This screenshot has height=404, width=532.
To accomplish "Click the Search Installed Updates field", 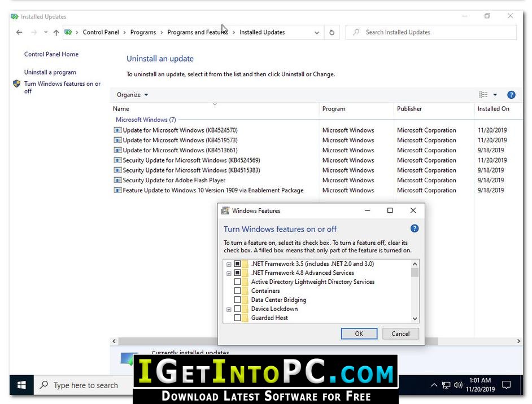I will click(x=431, y=32).
